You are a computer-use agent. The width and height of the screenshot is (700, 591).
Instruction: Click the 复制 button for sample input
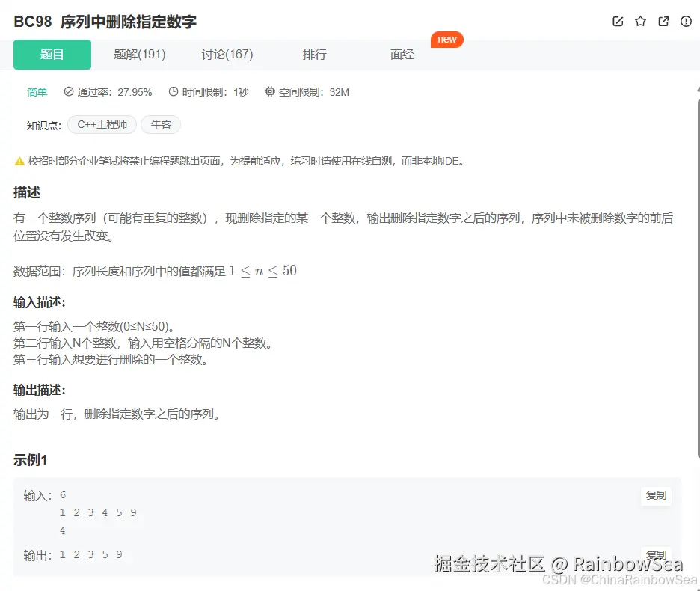click(655, 495)
